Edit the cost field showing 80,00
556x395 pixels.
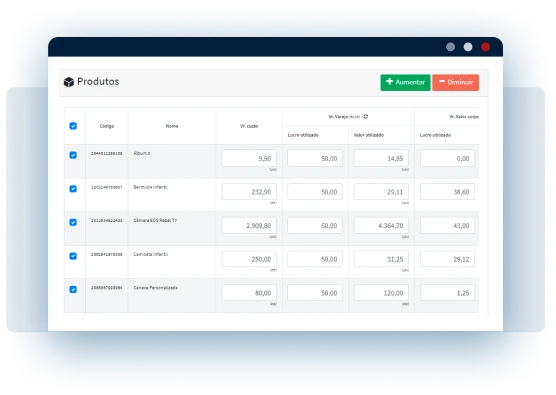click(x=249, y=293)
